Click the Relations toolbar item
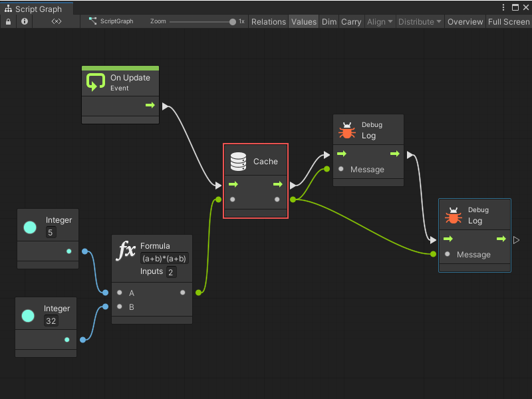Viewport: 532px width, 399px height. pyautogui.click(x=269, y=21)
